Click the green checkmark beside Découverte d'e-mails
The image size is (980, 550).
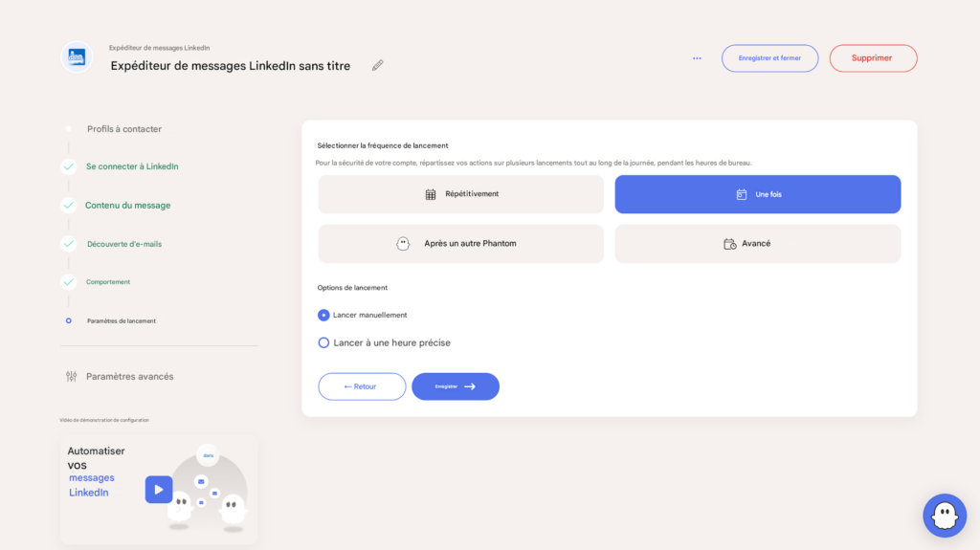[x=68, y=244]
